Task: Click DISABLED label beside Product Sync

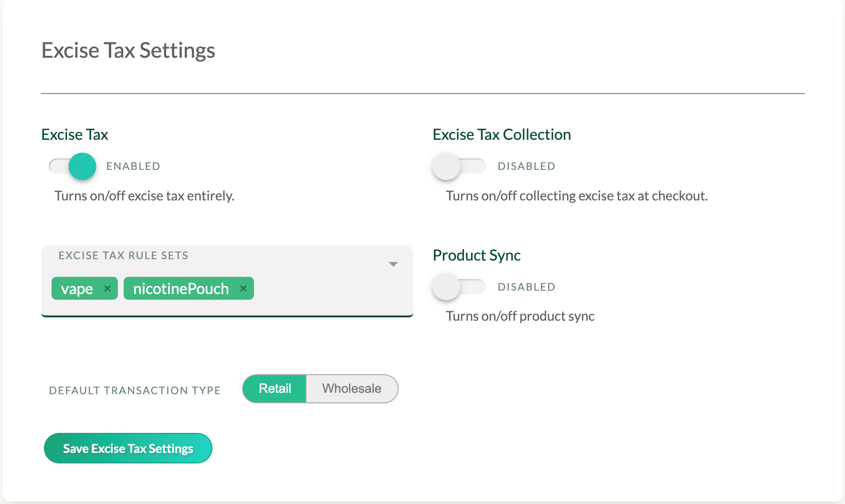Action: coord(526,287)
